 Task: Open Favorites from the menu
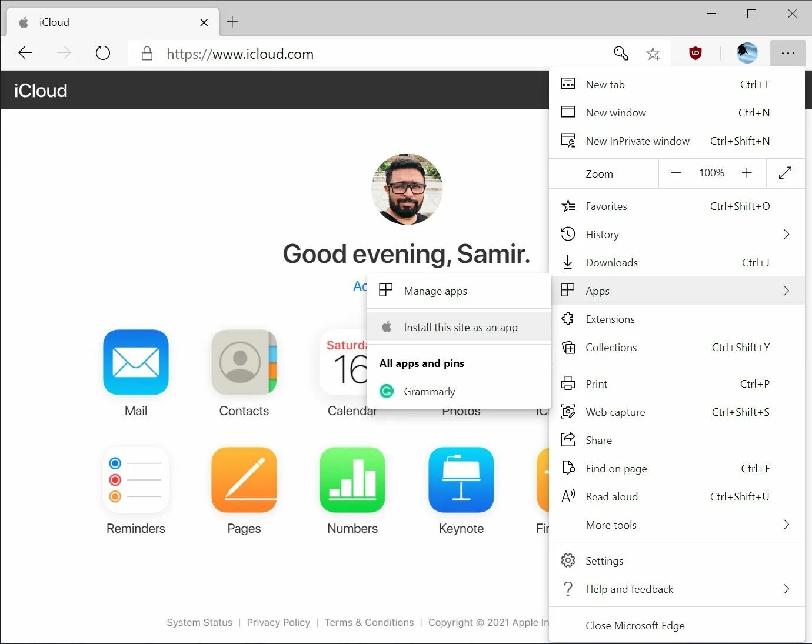[x=677, y=206]
